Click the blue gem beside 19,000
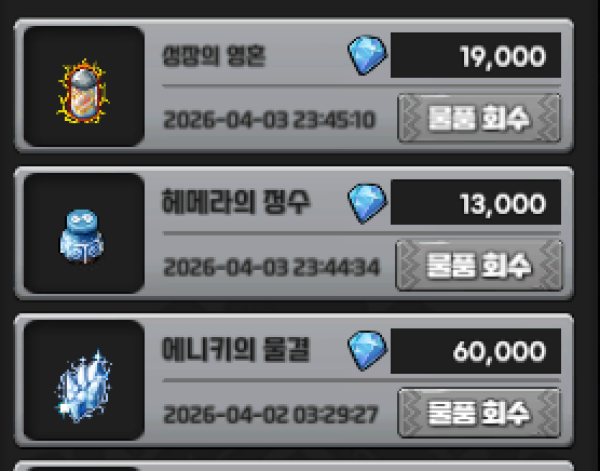Screen dimensions: 600x471 pos(367,55)
